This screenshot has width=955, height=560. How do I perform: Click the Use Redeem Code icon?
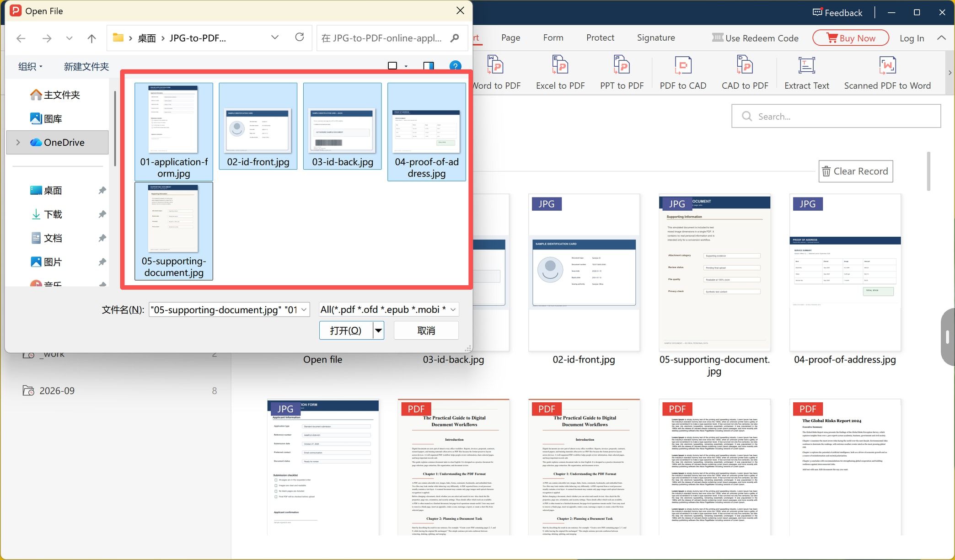(x=718, y=37)
